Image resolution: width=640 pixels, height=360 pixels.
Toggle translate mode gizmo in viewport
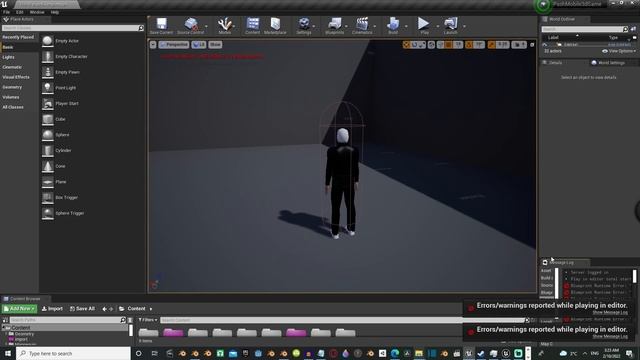[x=406, y=44]
